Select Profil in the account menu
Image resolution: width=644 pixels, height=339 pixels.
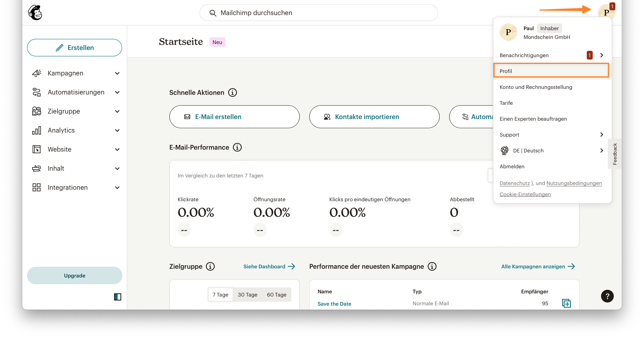[551, 71]
